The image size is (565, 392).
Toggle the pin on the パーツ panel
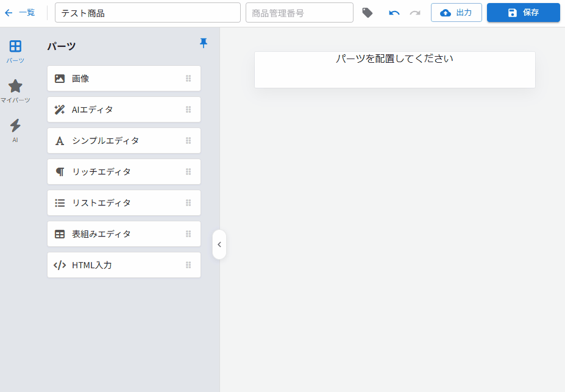(x=203, y=43)
